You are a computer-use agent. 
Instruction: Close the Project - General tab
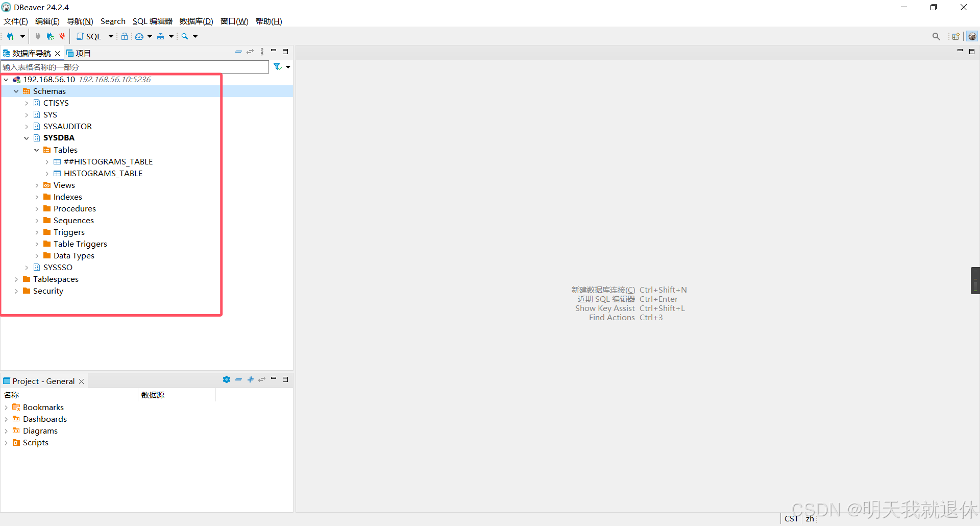click(x=81, y=381)
